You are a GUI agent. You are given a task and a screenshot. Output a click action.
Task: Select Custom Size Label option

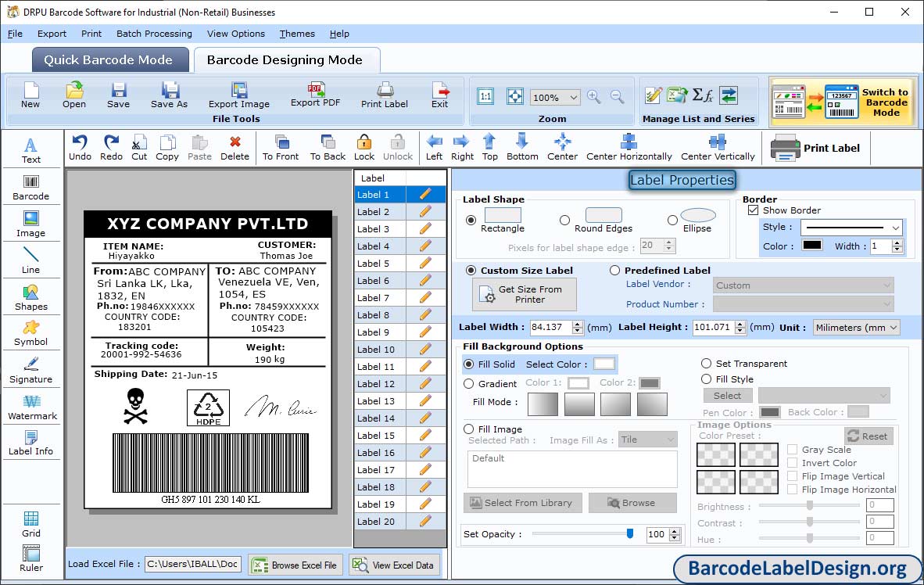tap(471, 270)
